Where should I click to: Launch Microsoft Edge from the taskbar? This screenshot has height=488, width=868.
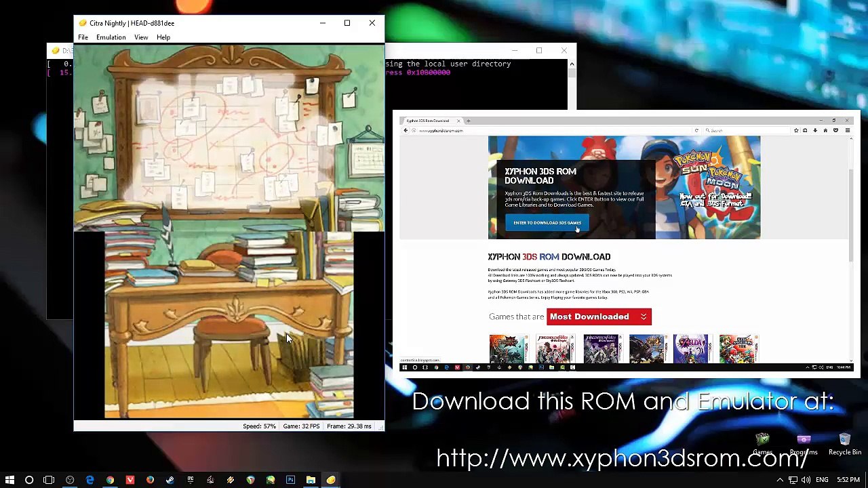pos(90,480)
